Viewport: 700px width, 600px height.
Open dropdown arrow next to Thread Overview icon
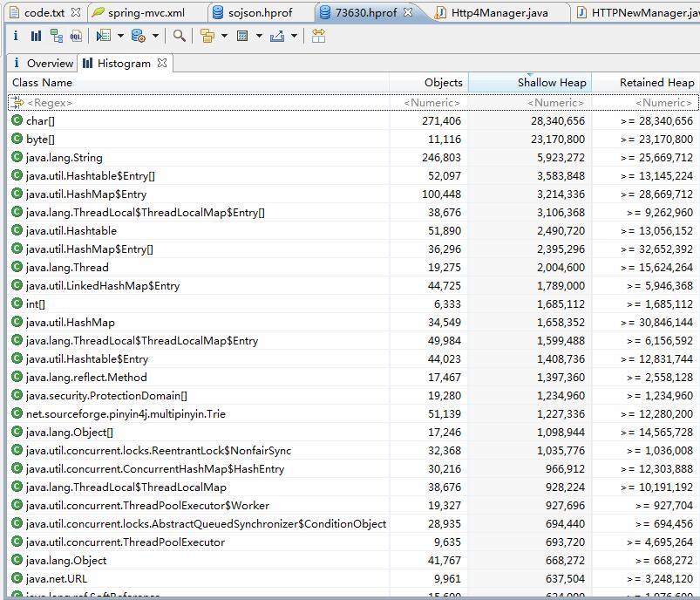[120, 36]
